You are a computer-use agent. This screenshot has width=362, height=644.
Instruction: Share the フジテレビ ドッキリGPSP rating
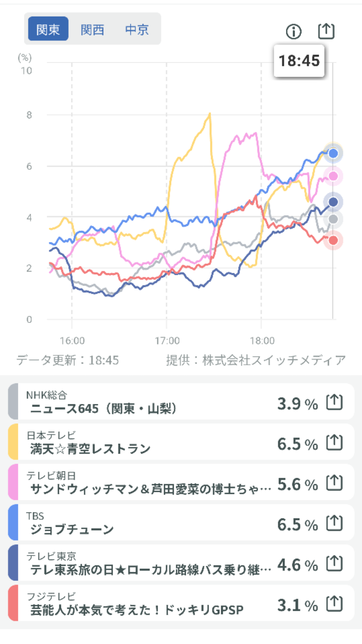[335, 603]
